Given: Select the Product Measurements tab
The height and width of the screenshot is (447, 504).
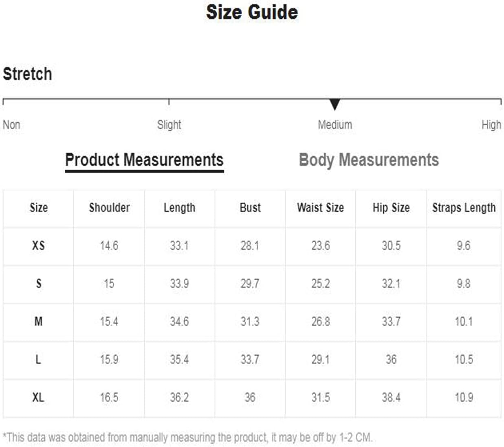Looking at the screenshot, I should click(x=144, y=160).
